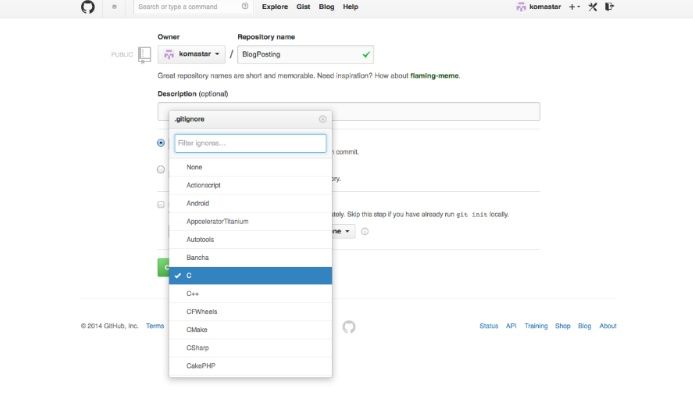Open Shop link in footer
The image size is (693, 399).
(563, 326)
